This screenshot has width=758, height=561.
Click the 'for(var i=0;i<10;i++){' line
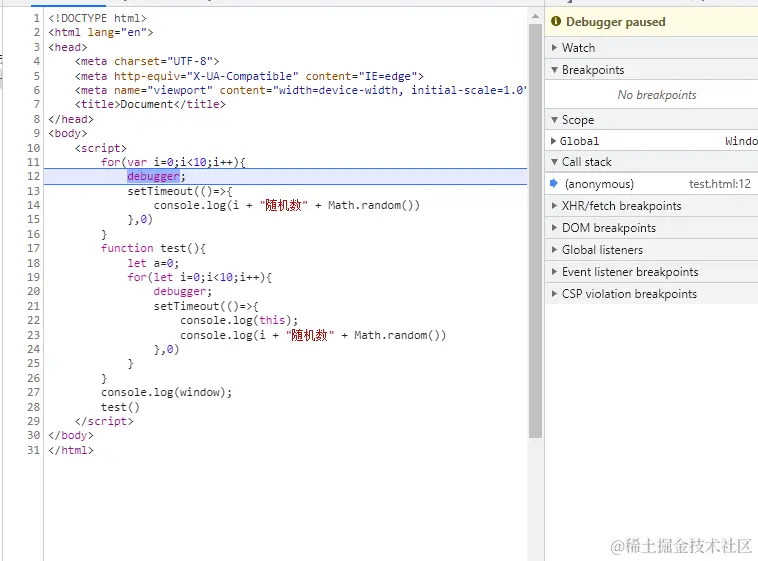click(173, 162)
